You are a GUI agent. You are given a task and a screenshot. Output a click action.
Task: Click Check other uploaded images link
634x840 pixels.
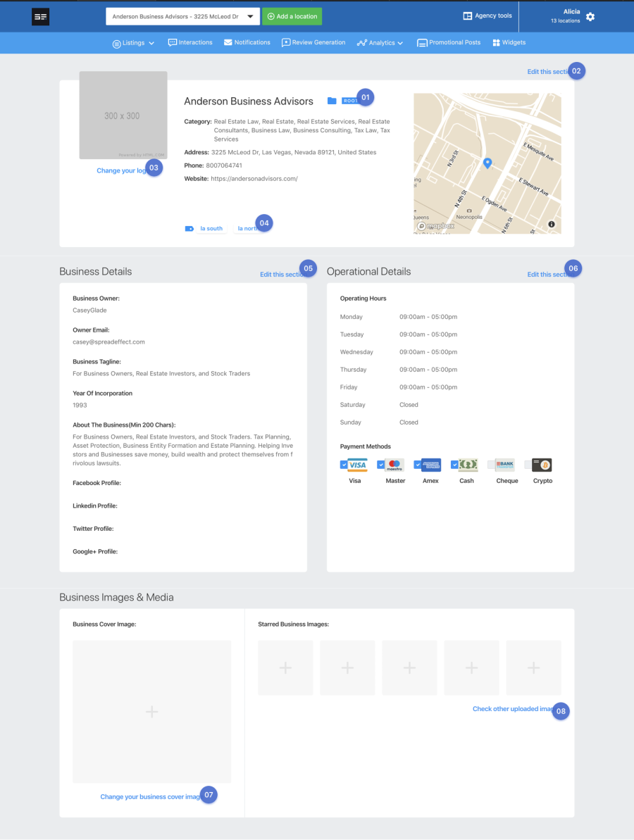514,709
